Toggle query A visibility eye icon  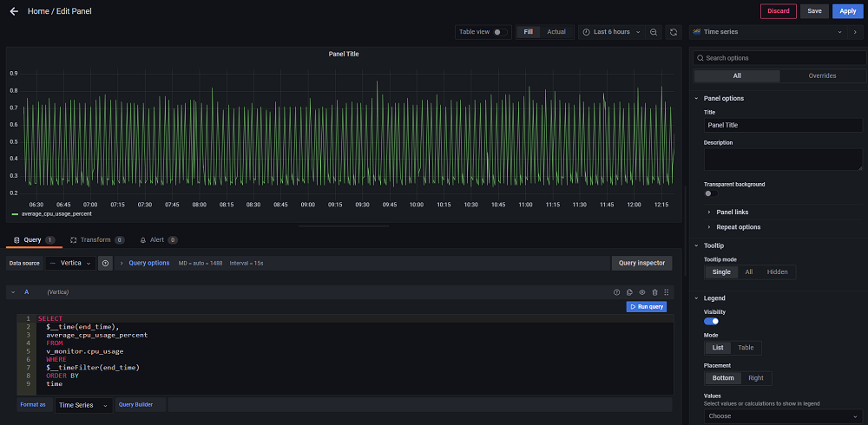[x=642, y=292]
